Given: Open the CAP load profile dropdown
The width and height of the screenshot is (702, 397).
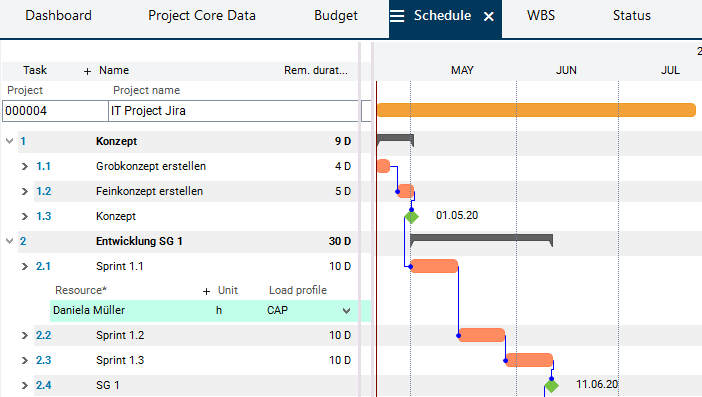Looking at the screenshot, I should [x=346, y=311].
